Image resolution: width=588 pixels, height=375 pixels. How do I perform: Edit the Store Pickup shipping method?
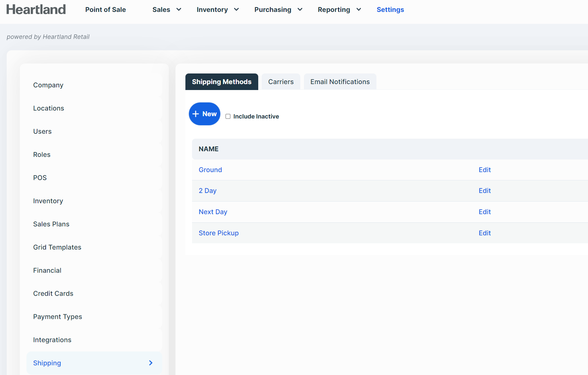[485, 233]
